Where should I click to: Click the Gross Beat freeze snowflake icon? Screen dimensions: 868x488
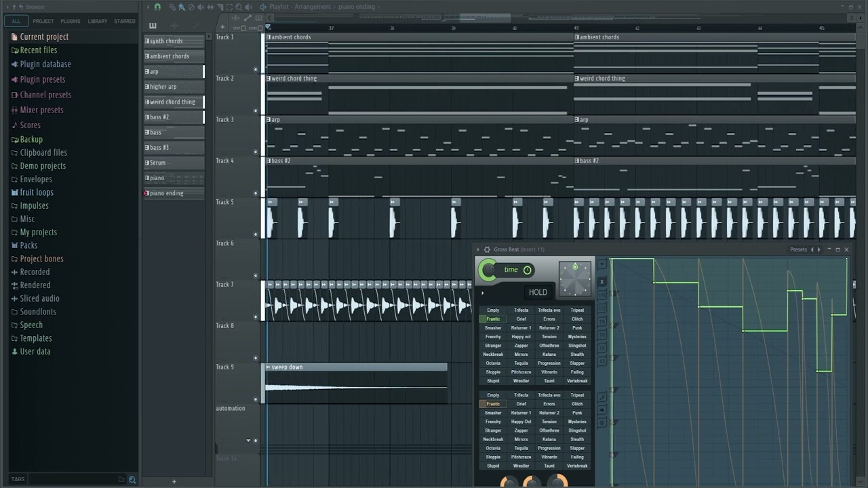tap(602, 422)
